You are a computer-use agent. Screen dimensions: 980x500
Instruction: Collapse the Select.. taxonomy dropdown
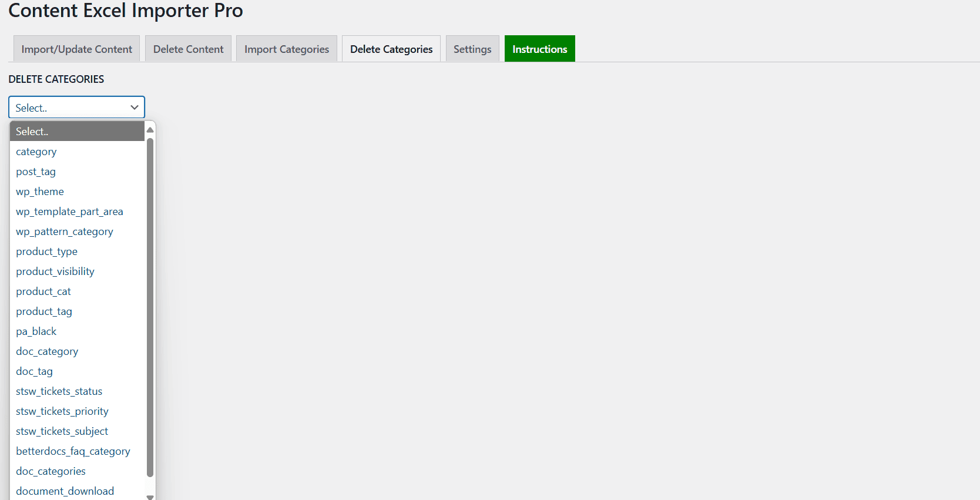pyautogui.click(x=76, y=108)
